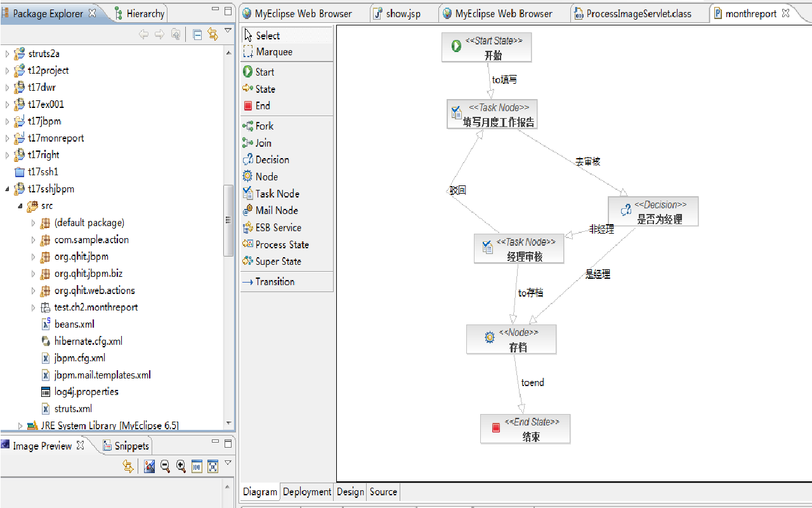This screenshot has height=508, width=812.
Task: Click the toend transition label
Action: tap(533, 383)
